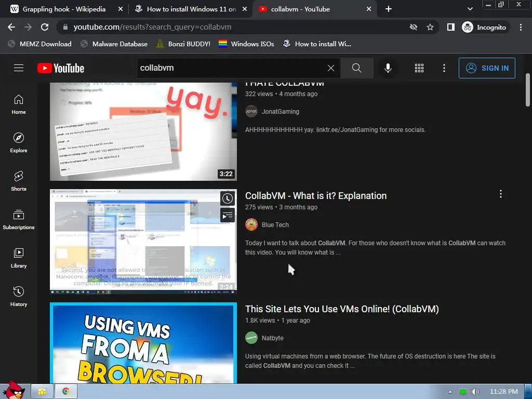This screenshot has height=399, width=532.
Task: Open Library in the sidebar
Action: (x=19, y=258)
